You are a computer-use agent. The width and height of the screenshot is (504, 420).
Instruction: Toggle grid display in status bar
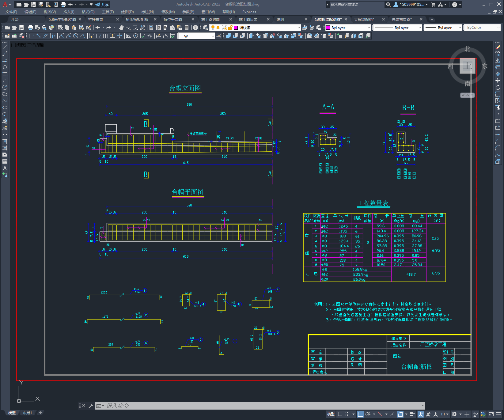tap(340, 414)
